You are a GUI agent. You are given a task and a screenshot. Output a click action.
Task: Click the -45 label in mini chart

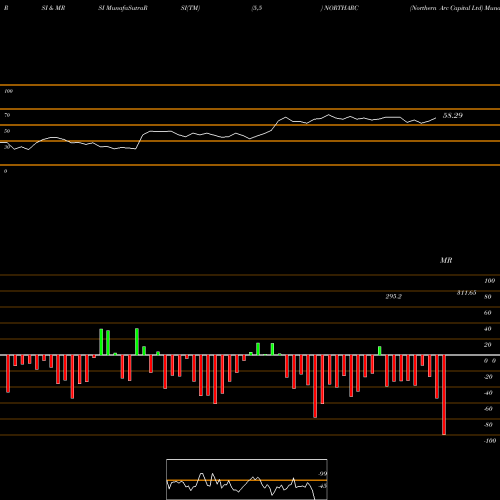(322, 486)
